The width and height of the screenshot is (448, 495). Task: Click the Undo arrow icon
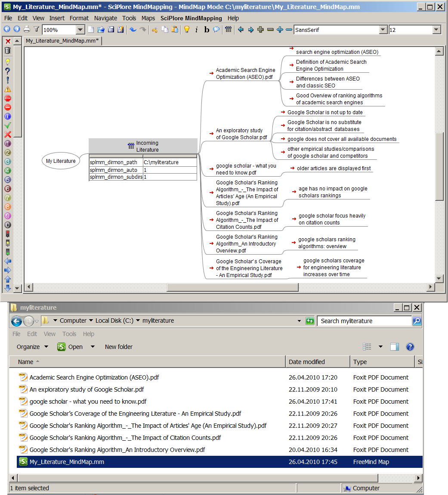click(133, 30)
